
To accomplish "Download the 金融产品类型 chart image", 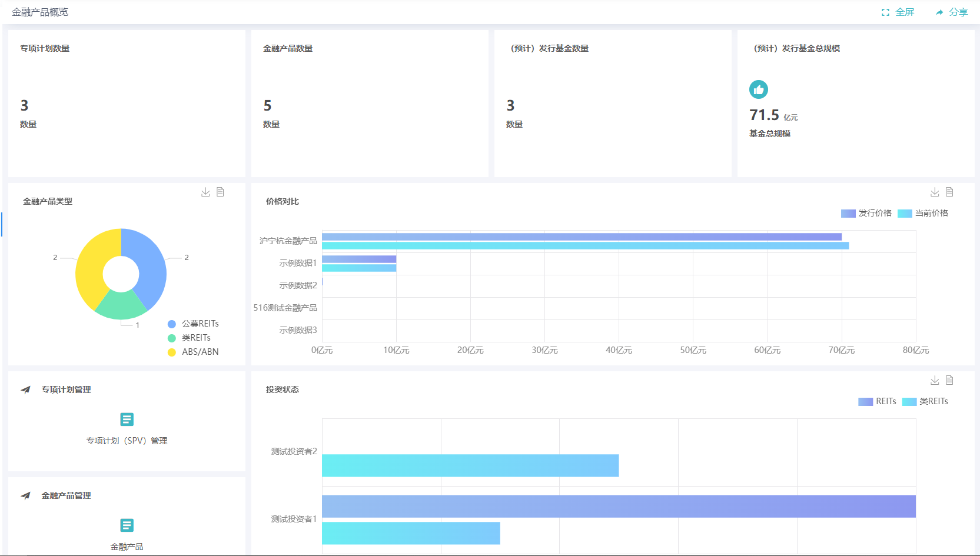I will click(x=205, y=192).
